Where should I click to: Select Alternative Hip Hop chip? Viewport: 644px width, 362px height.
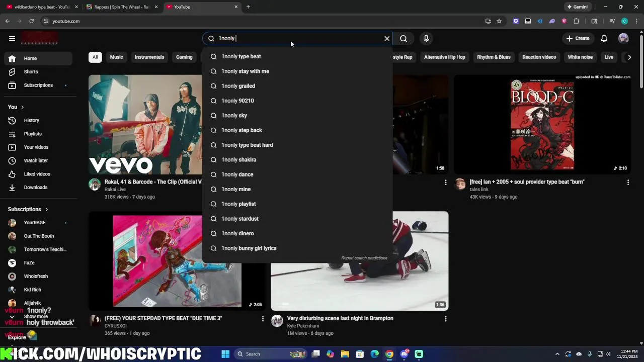click(445, 57)
